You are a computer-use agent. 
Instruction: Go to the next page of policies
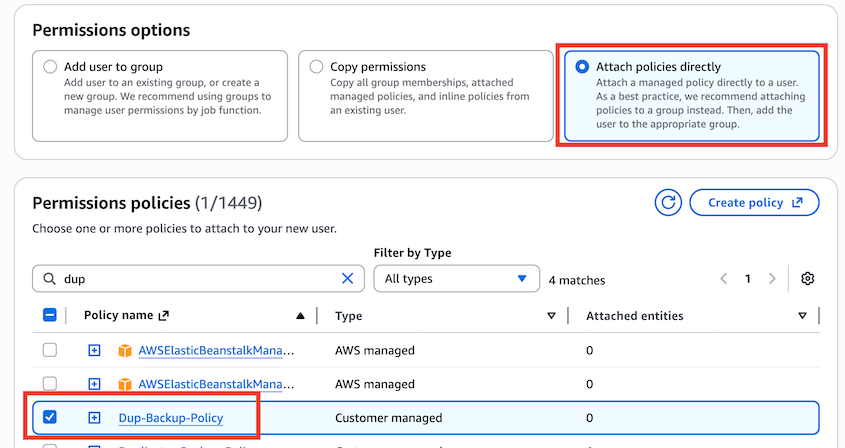(772, 279)
